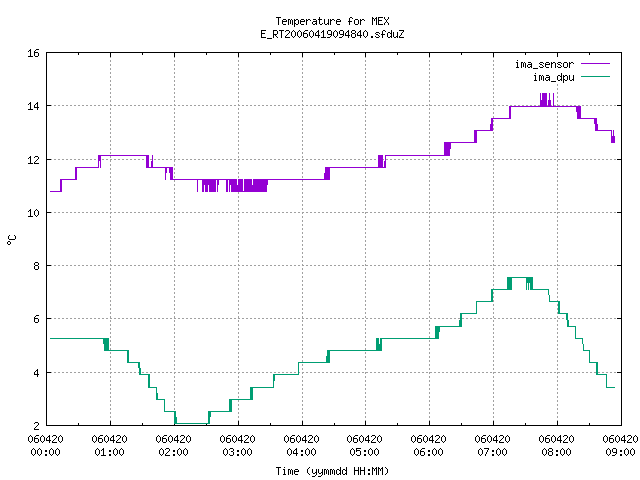Viewport: 640px width, 480px height.
Task: Pick the green line sample beside ima_dpu
Action: tap(595, 77)
